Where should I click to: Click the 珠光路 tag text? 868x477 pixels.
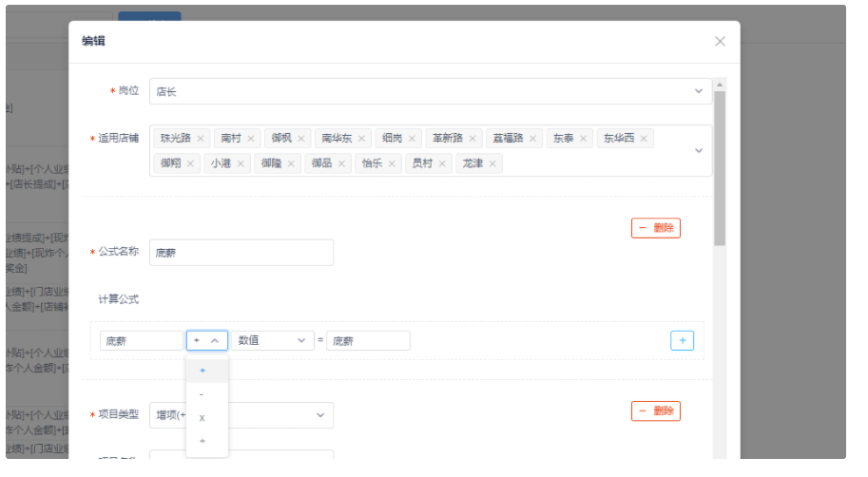coord(176,139)
